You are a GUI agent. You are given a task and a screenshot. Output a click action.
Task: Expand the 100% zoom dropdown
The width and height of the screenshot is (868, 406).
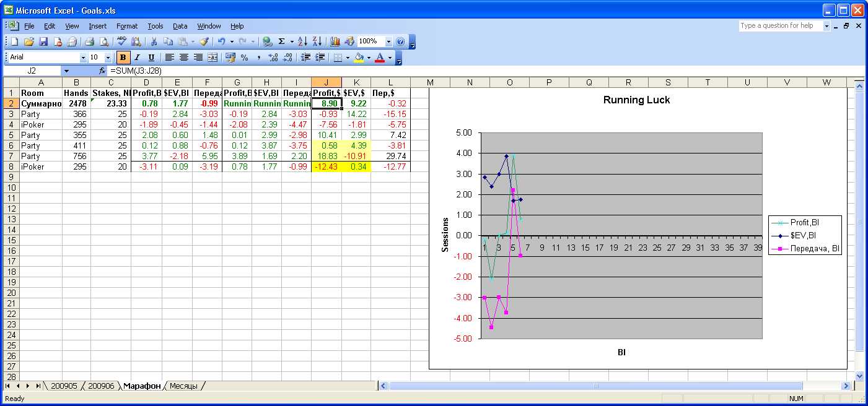click(x=388, y=41)
